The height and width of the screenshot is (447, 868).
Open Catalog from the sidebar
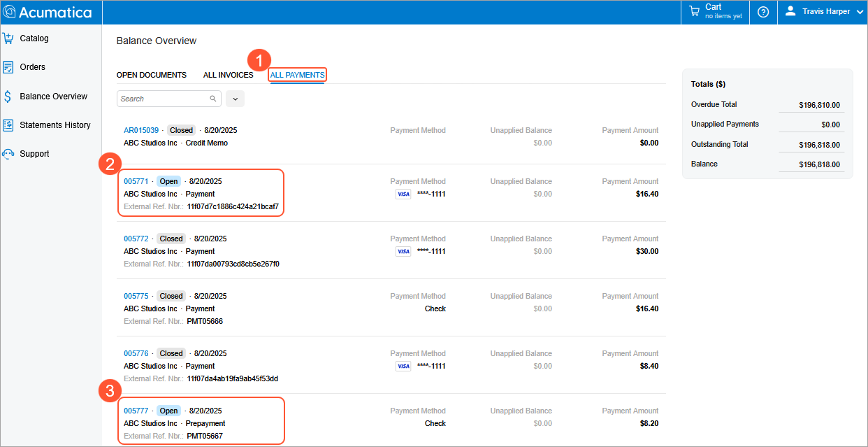click(x=34, y=38)
